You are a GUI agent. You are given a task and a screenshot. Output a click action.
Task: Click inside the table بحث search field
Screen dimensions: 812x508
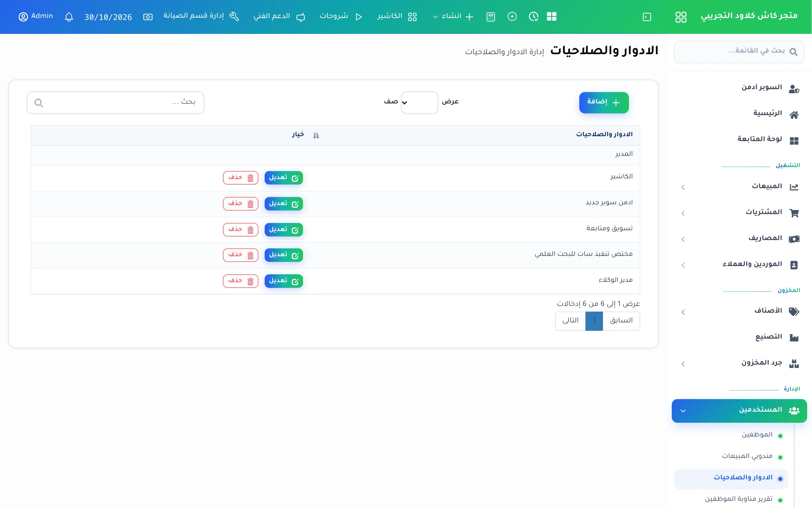coord(115,102)
